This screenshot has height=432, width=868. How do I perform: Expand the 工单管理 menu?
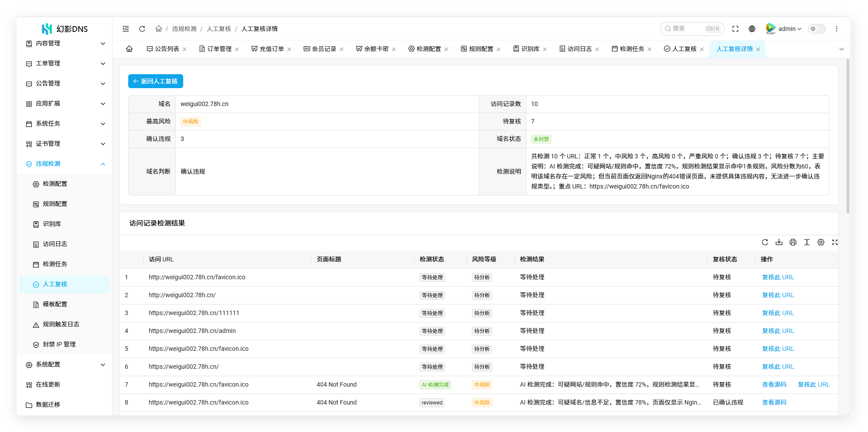(65, 63)
